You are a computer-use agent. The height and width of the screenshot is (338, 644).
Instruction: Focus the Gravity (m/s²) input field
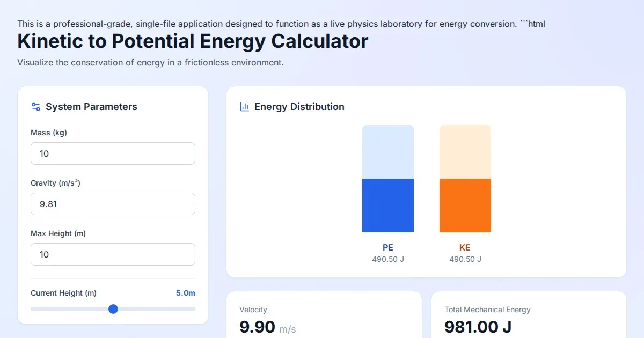pyautogui.click(x=113, y=204)
